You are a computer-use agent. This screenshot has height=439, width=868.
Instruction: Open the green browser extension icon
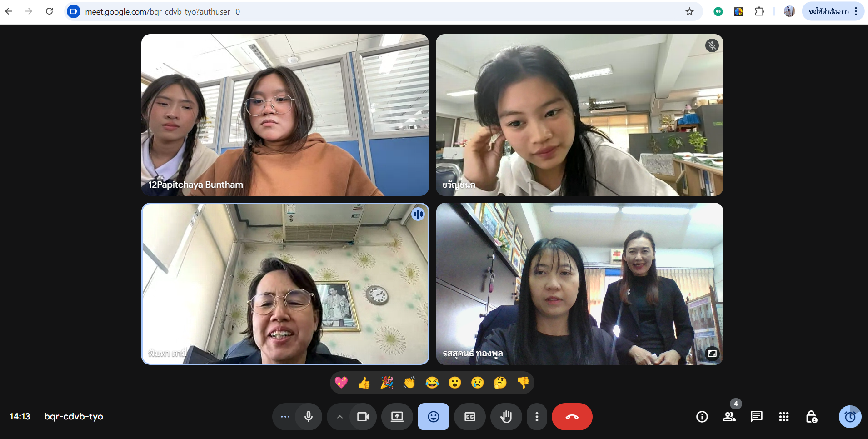point(718,11)
